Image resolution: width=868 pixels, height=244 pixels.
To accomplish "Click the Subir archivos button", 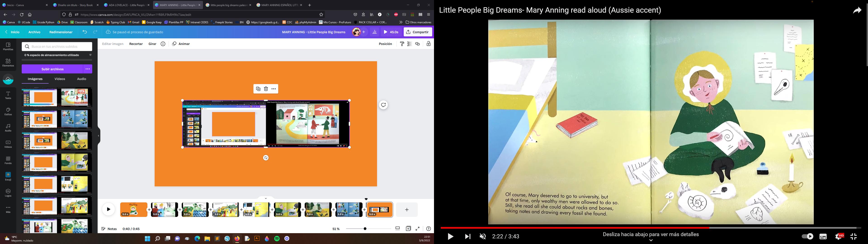I will [53, 69].
